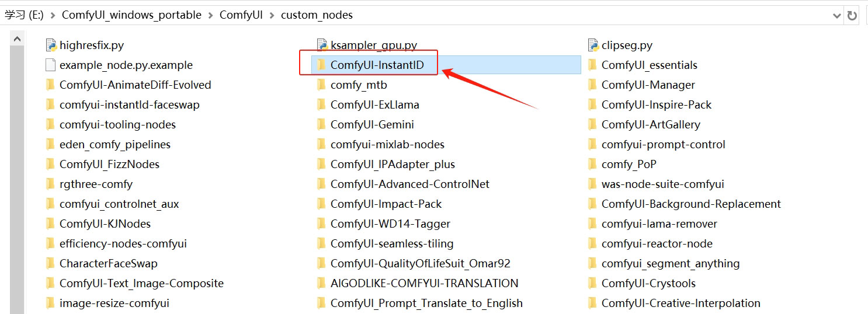
Task: Open the ComfyUI breadcrumb path segment
Action: [x=241, y=15]
